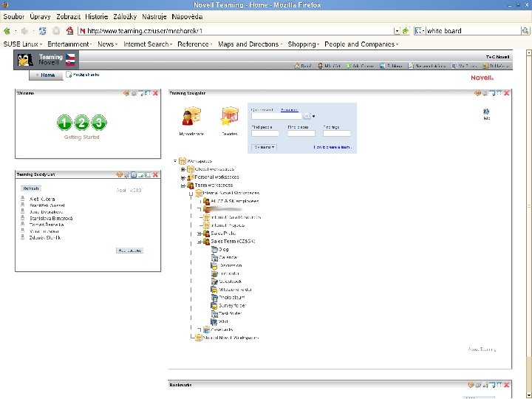532x399 pixels.
Task: Open the Nápověda menu
Action: 187,16
